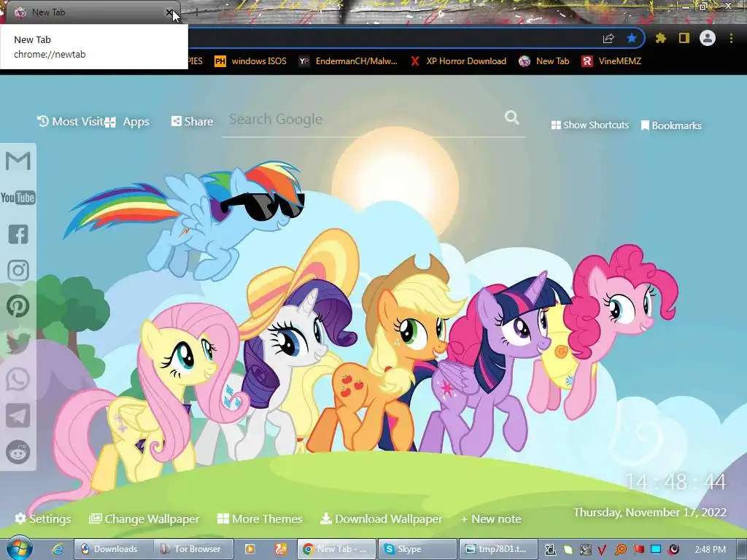Image resolution: width=747 pixels, height=560 pixels.
Task: Click Download Wallpaper
Action: tap(381, 518)
